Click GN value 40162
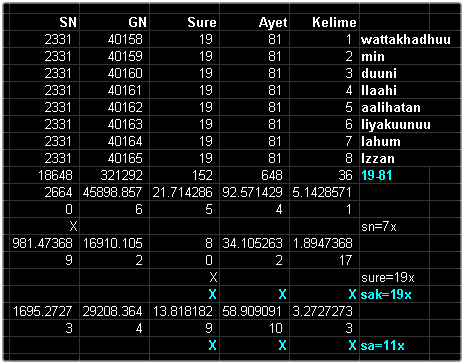This screenshot has width=464, height=364. point(125,107)
